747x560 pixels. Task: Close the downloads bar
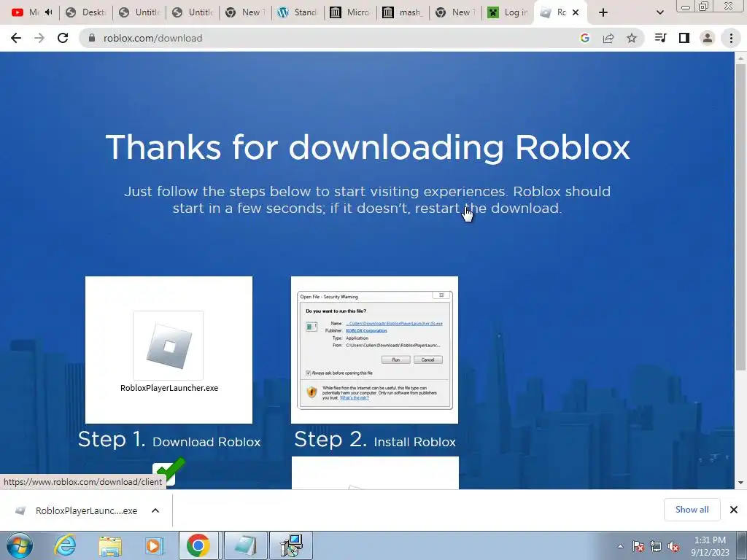(734, 510)
